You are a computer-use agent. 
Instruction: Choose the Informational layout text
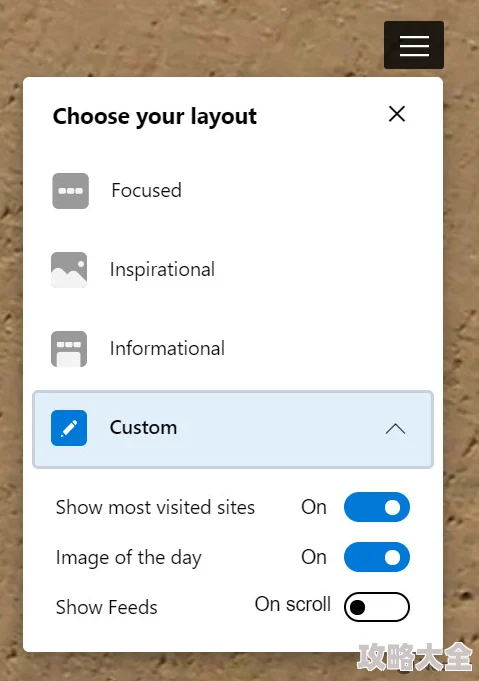[167, 348]
